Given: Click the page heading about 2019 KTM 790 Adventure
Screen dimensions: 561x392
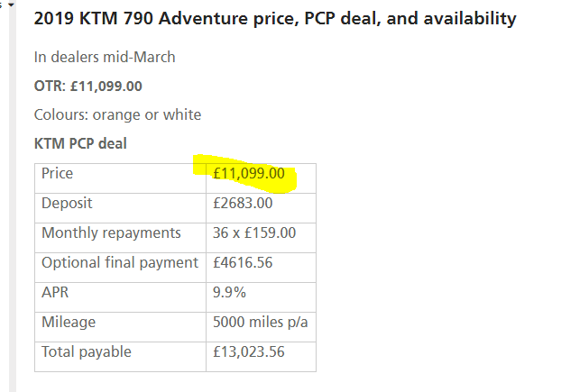Looking at the screenshot, I should [275, 18].
